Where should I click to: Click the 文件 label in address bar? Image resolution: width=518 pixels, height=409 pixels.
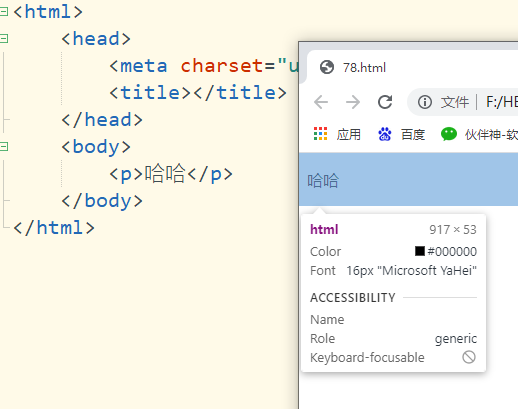tap(455, 102)
